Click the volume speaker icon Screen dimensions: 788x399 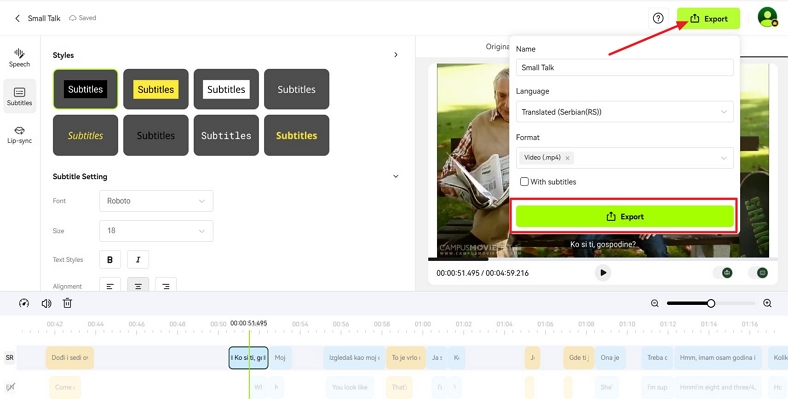tap(46, 303)
